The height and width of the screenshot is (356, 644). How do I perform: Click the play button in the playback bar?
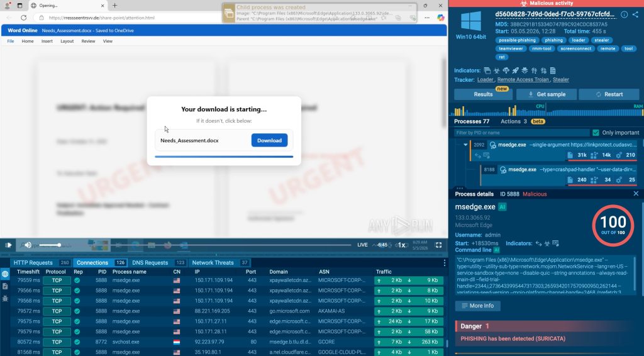(8, 245)
